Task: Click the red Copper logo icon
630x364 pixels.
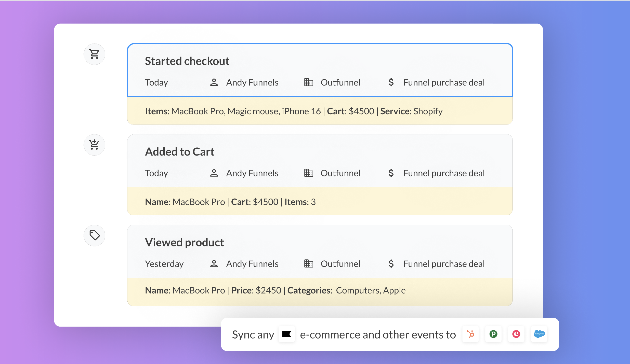Action: pyautogui.click(x=516, y=334)
